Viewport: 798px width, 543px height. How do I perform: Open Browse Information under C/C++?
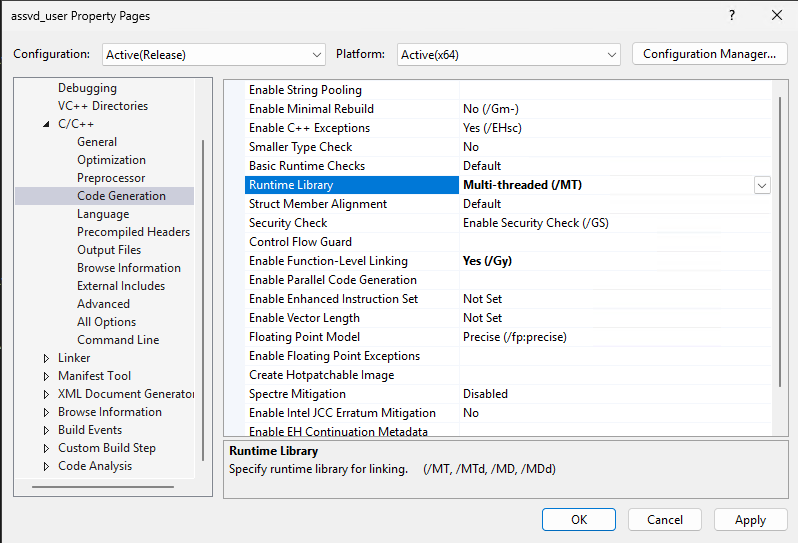pos(129,268)
